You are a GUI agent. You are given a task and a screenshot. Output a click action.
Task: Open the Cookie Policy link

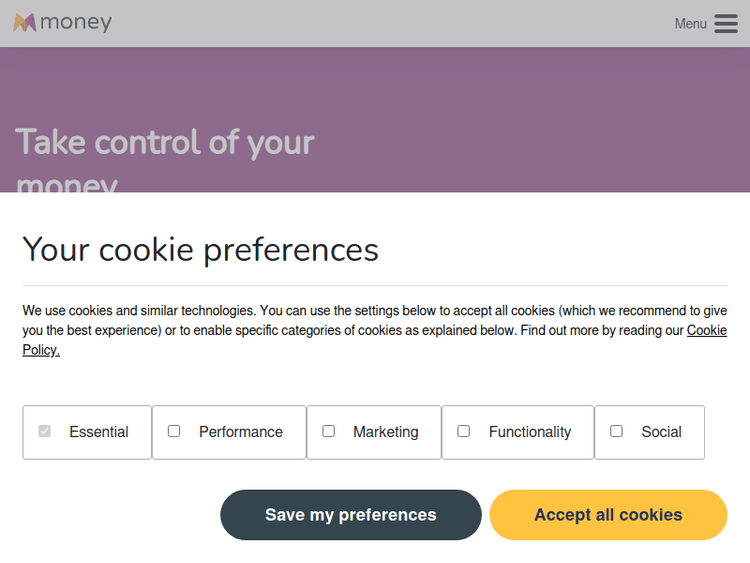[706, 330]
